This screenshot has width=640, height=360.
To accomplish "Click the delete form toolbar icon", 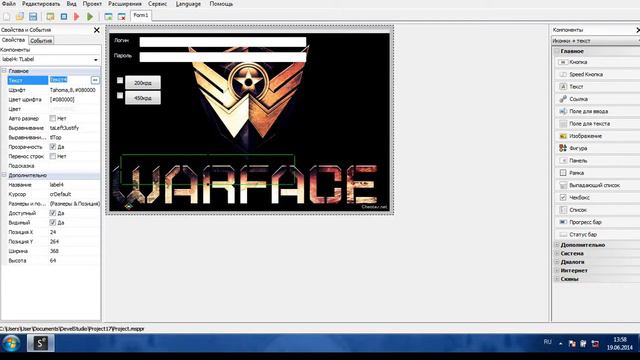I will [x=122, y=17].
